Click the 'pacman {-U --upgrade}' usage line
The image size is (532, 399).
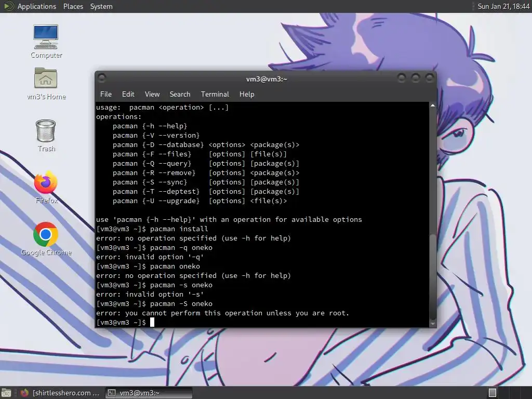(x=200, y=201)
